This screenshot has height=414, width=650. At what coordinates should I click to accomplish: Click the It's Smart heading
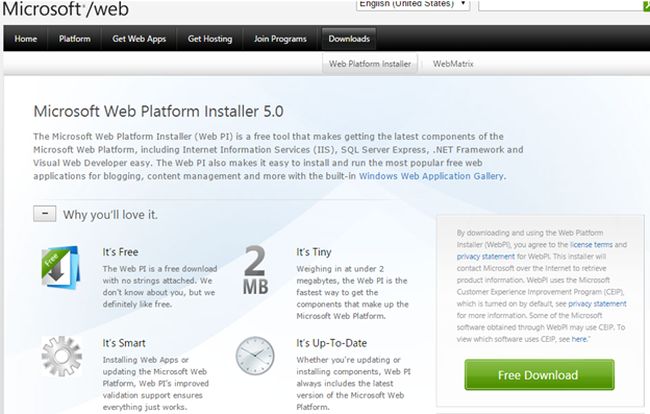(124, 343)
